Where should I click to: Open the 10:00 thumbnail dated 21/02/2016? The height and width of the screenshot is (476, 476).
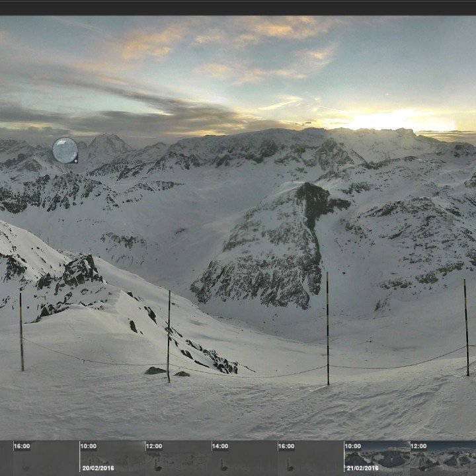tap(377, 457)
